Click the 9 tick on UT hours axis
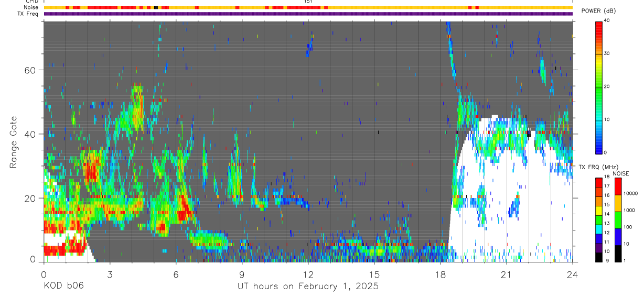The image size is (644, 297). coord(242,274)
